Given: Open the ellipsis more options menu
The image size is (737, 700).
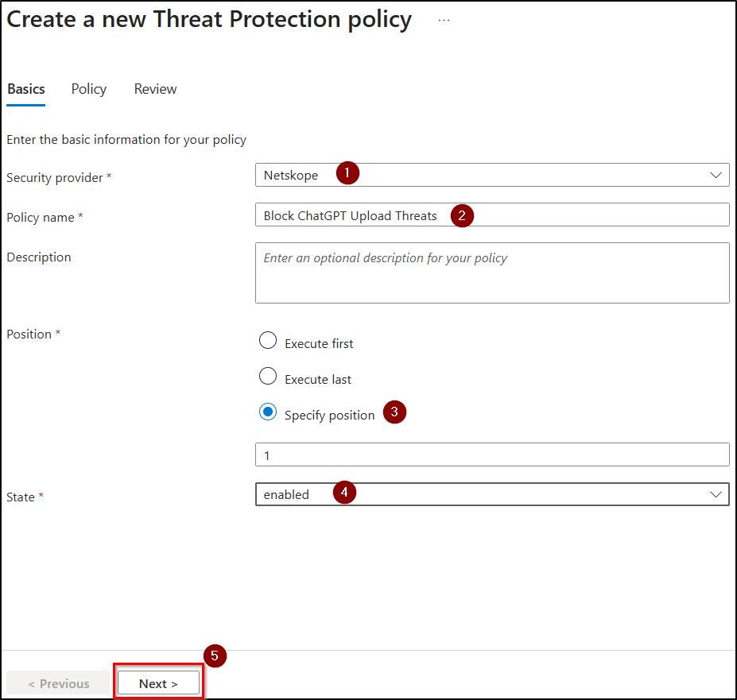Looking at the screenshot, I should (444, 21).
